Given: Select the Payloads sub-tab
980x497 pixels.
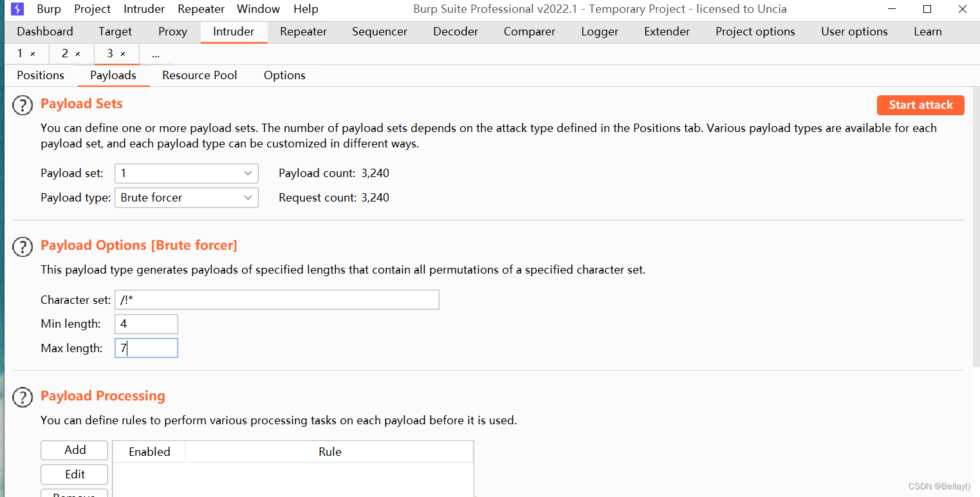Looking at the screenshot, I should [113, 75].
